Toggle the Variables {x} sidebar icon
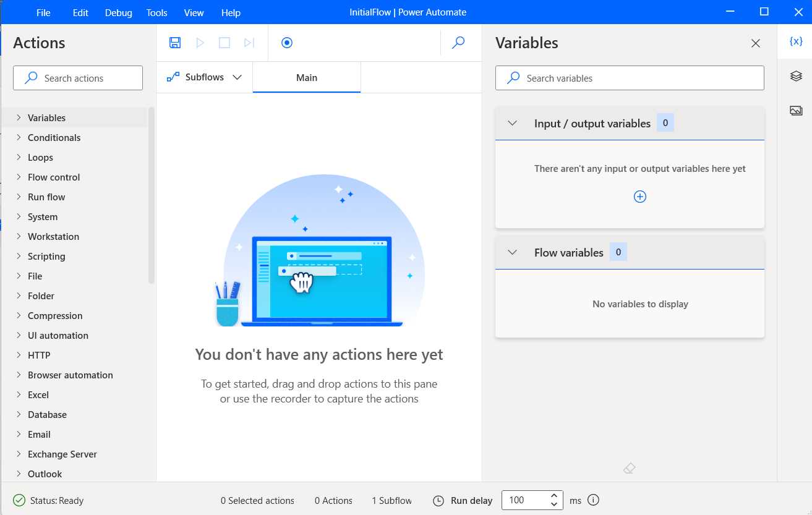Image resolution: width=812 pixels, height=515 pixels. pos(796,41)
